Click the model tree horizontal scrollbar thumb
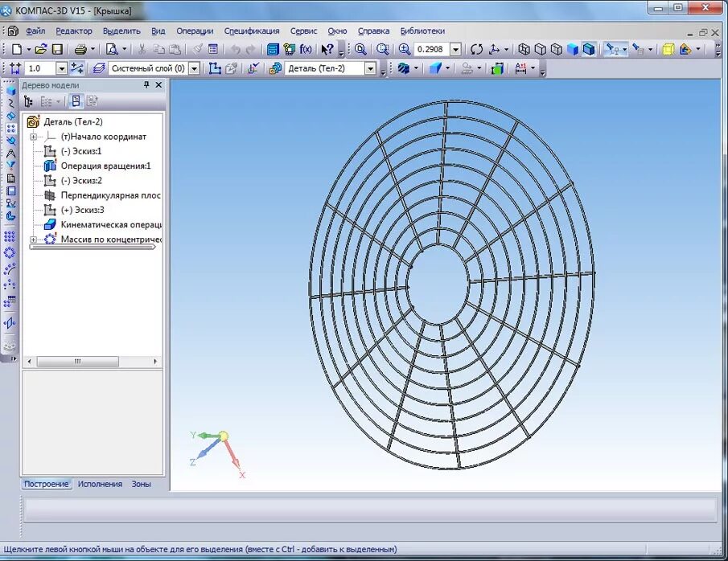728x561 pixels. (x=77, y=362)
